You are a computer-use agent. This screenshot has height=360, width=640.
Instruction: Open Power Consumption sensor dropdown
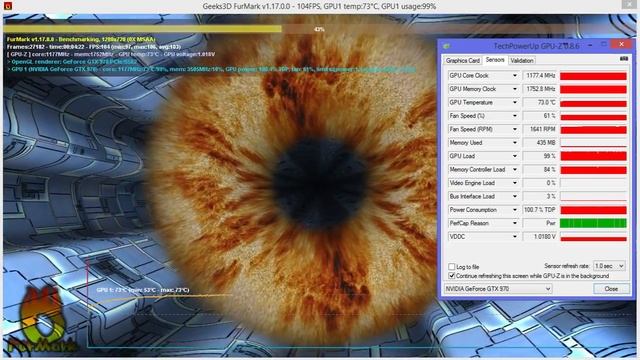[x=514, y=210]
